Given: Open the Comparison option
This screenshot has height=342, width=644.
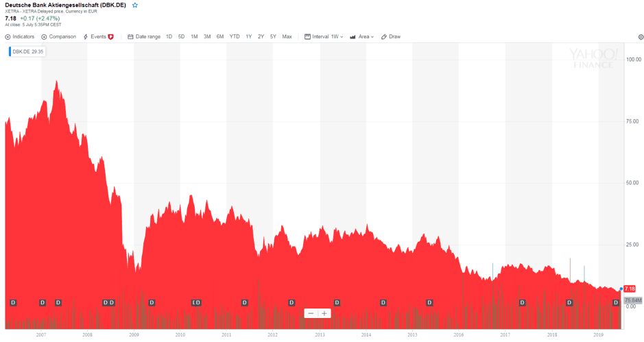Looking at the screenshot, I should [x=59, y=36].
